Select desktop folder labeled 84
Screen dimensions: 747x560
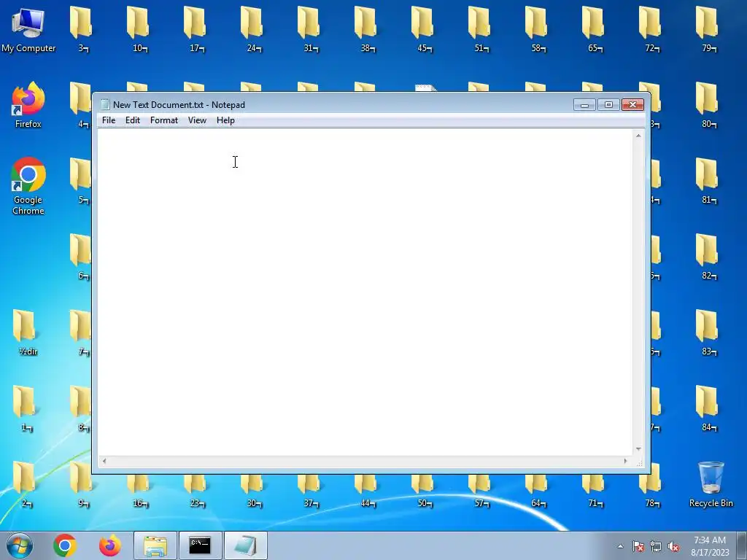(x=708, y=408)
